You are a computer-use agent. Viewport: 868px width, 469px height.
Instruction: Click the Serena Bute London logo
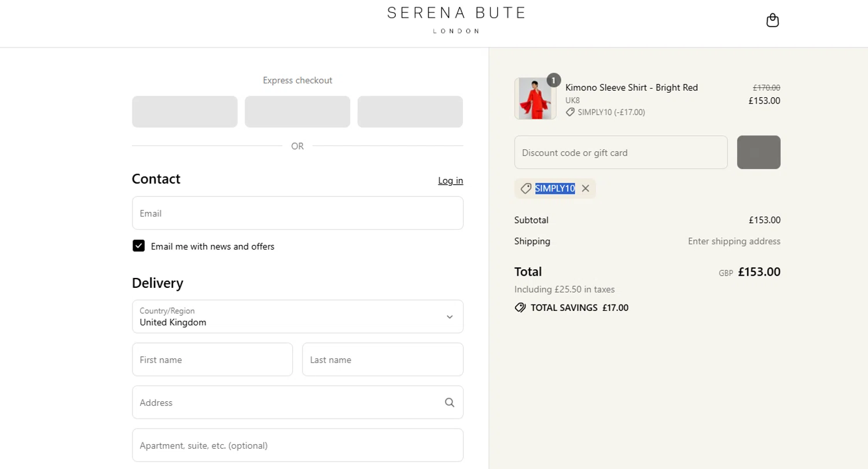click(x=456, y=20)
